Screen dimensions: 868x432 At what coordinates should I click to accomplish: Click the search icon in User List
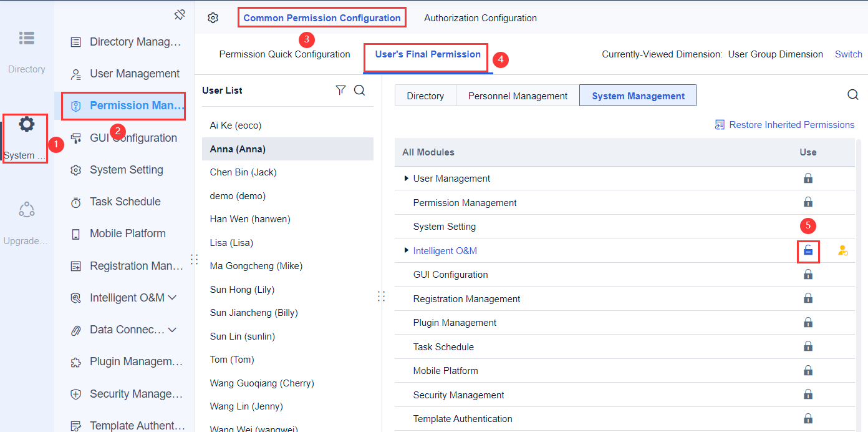[x=359, y=90]
